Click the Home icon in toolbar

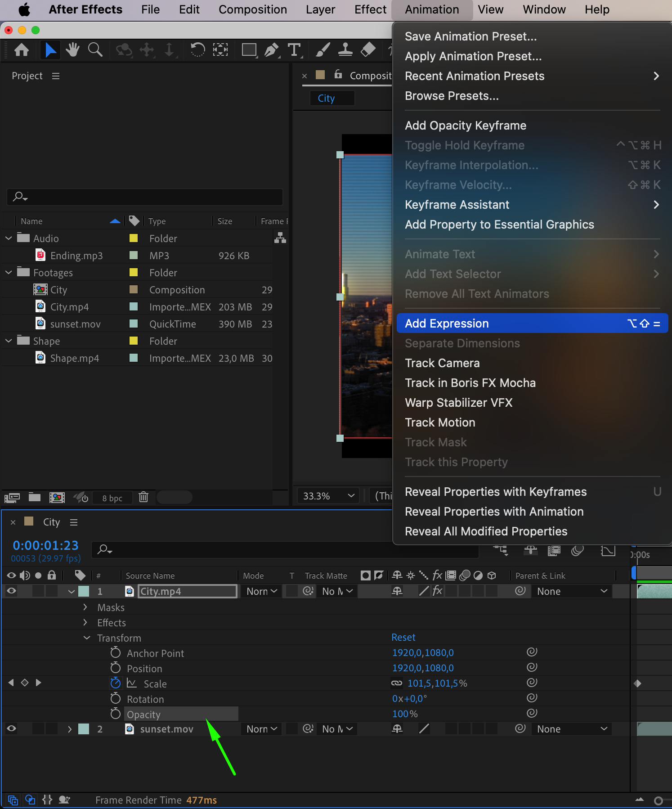tap(22, 49)
